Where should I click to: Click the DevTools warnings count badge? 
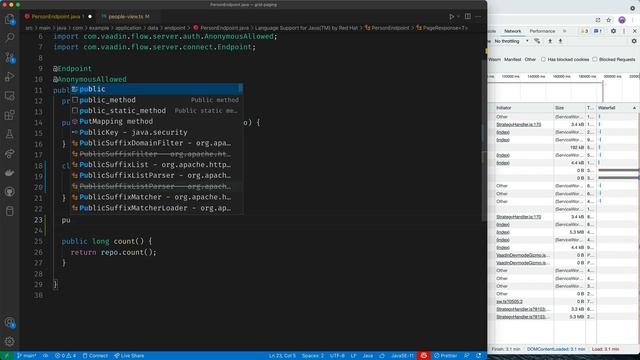(584, 31)
